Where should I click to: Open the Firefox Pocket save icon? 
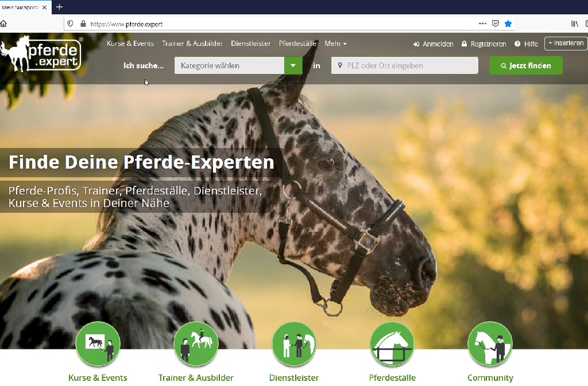click(496, 24)
